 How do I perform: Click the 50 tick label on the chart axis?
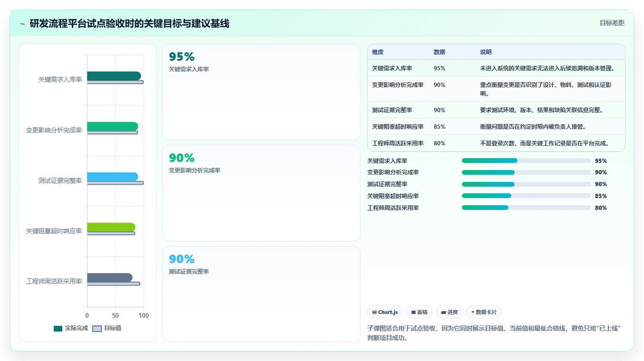pos(115,315)
